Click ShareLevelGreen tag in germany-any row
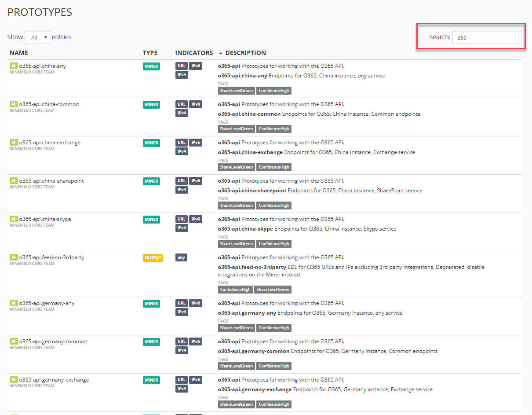This screenshot has height=415, width=532. click(237, 328)
